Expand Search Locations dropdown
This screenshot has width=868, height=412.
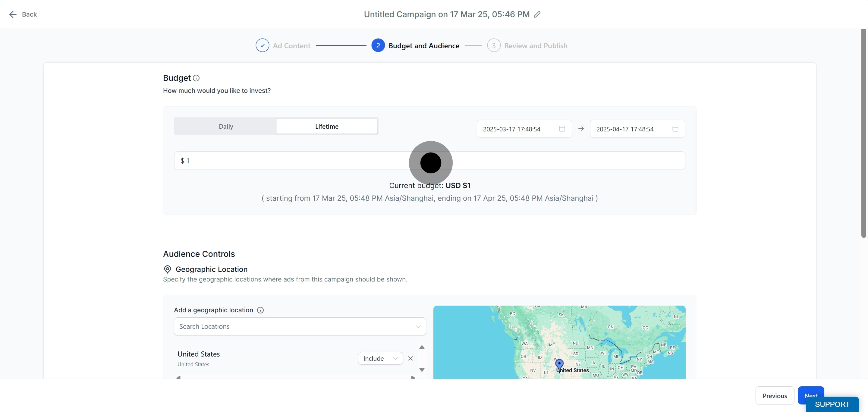coord(300,326)
